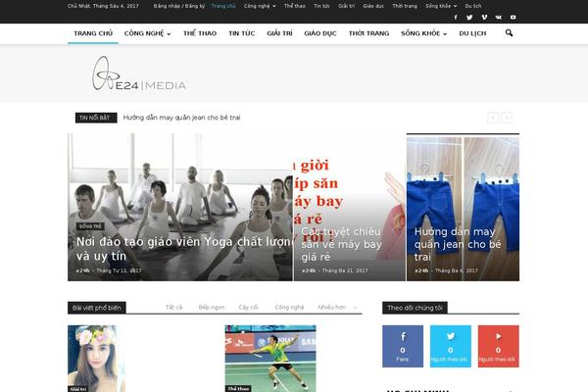Screen dimensions: 588x392
Task: Open Giáo dục in main menu
Action: tap(320, 33)
